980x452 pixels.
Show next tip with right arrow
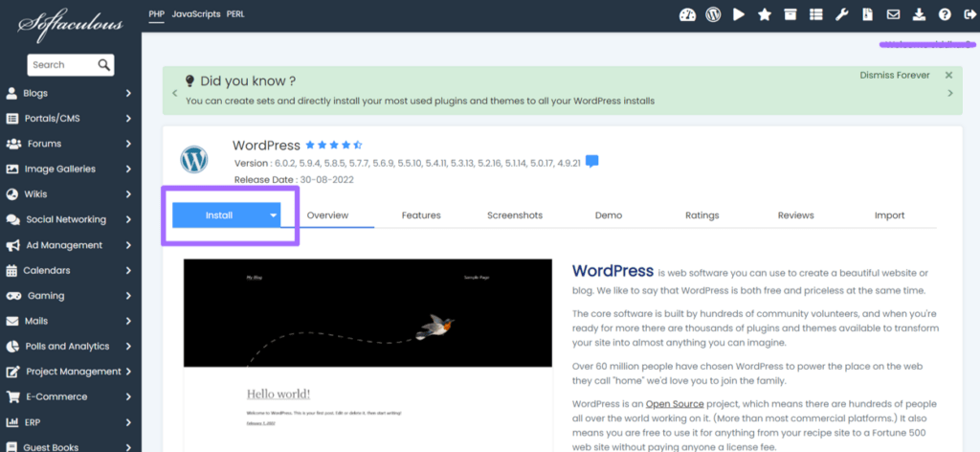pos(950,93)
